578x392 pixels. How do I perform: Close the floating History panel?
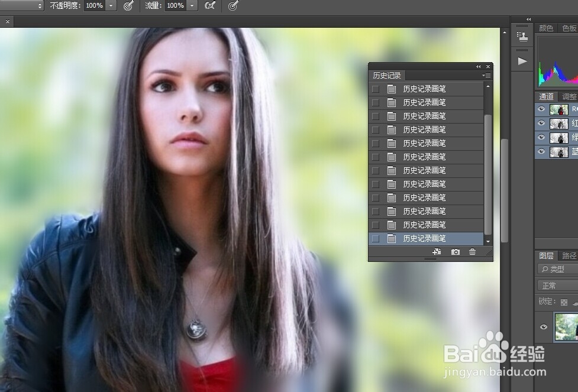(488, 67)
